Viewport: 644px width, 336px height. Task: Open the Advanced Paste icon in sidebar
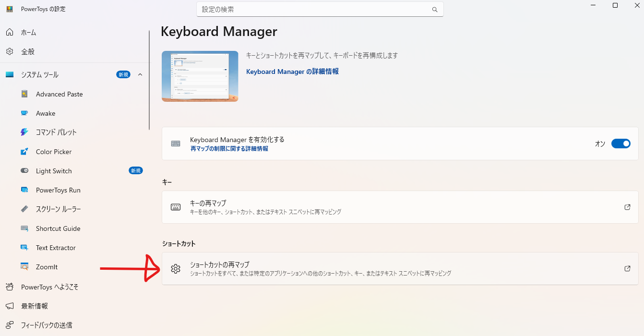pos(24,94)
